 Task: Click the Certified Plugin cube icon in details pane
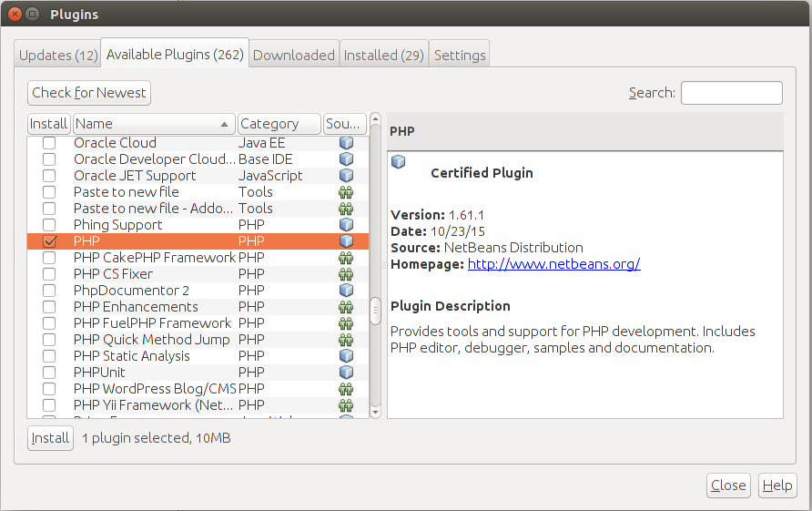click(x=398, y=162)
